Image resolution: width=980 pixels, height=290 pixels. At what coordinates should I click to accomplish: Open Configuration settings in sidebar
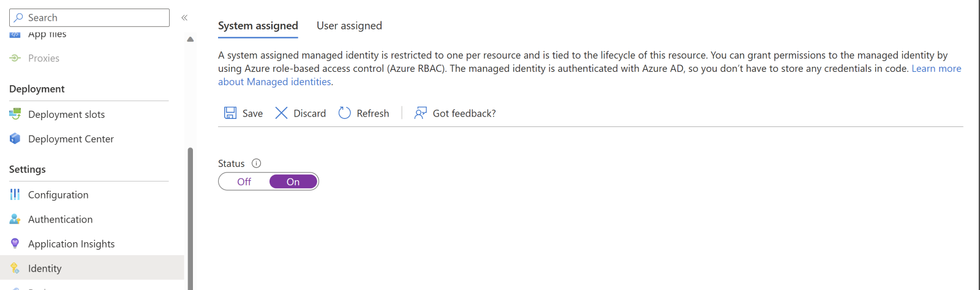coord(58,195)
